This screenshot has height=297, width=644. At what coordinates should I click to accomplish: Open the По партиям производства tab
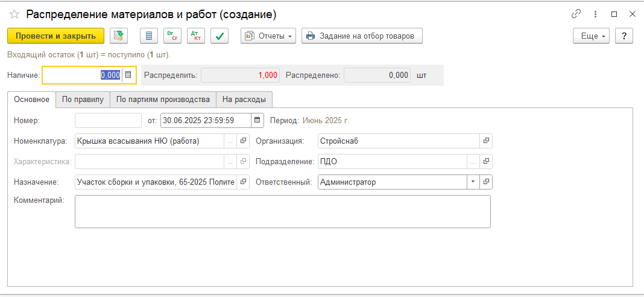point(163,100)
